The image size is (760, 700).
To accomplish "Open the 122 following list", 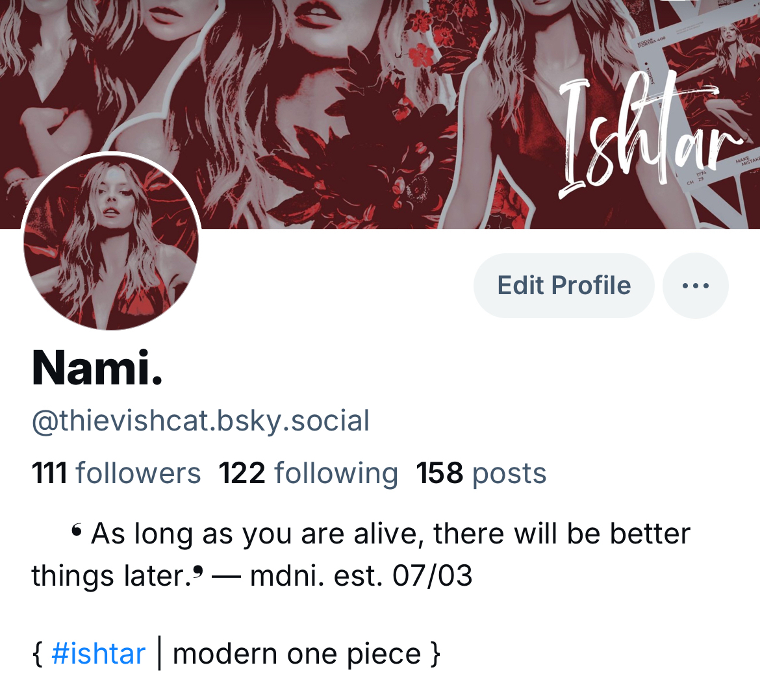I will pos(309,473).
